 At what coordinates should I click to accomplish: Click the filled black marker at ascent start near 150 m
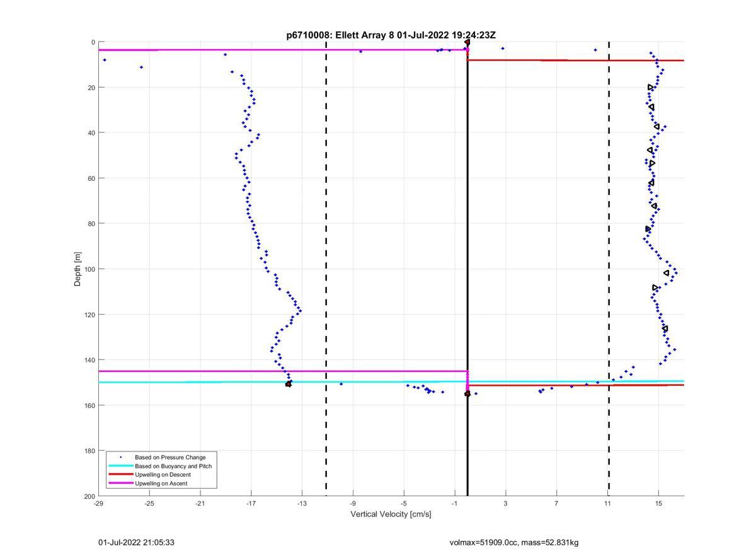point(288,384)
